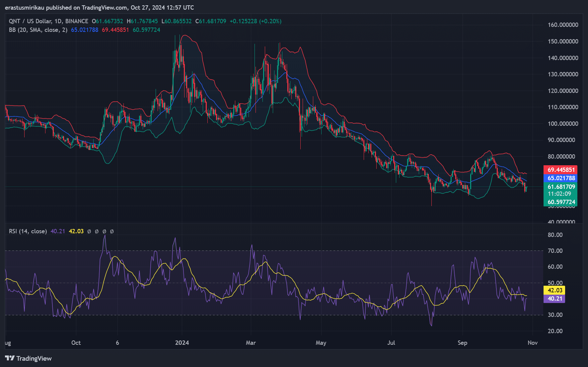588x367 pixels.
Task: Click the Oct label on the time axis
Action: click(x=76, y=343)
